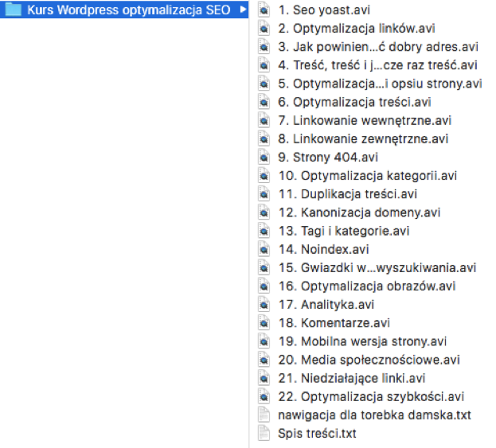Select 6. Optymalizacja treści.avi file name
Viewport: 496px width, 448px height.
point(354,102)
